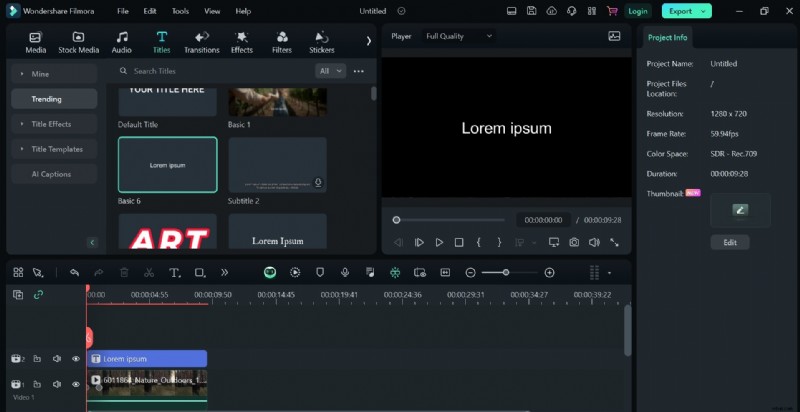This screenshot has height=412, width=800.
Task: Open the support headset icon
Action: tap(571, 11)
